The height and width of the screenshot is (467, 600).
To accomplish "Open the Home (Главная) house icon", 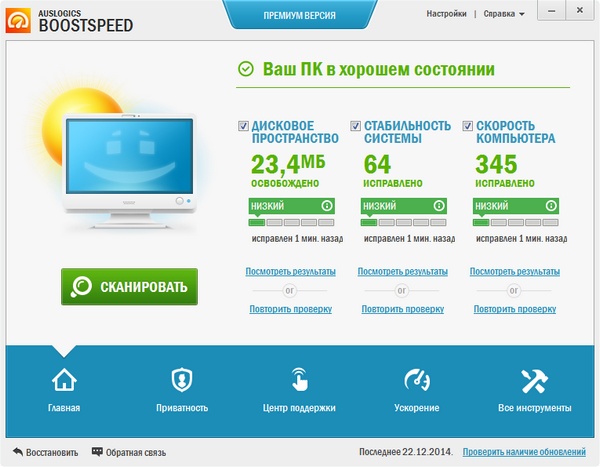I will coord(64,381).
